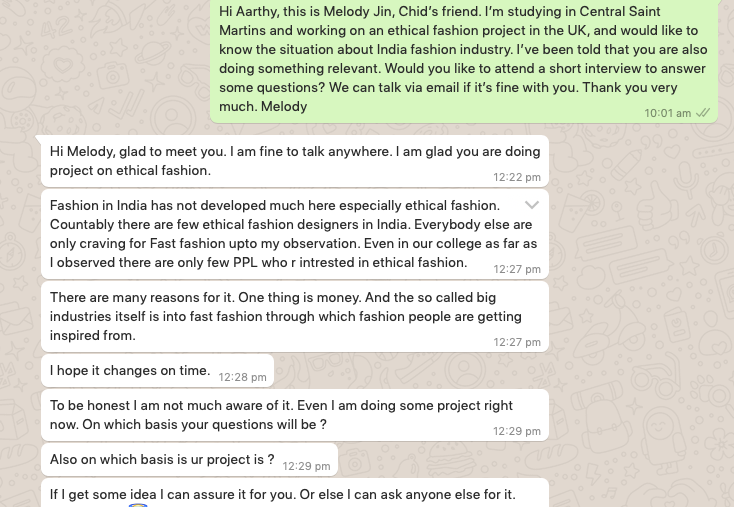Select the 'There are many reasons for it' message
Viewport: 734px width, 507px height.
point(295,316)
